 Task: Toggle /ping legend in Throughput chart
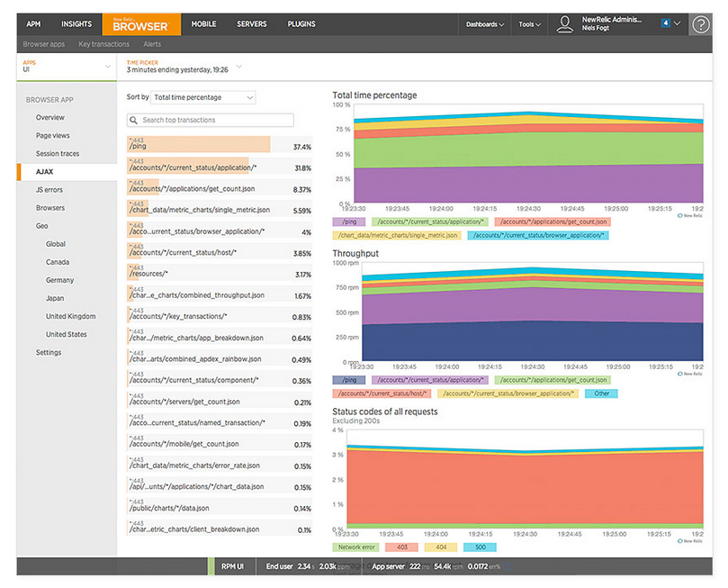coord(349,380)
